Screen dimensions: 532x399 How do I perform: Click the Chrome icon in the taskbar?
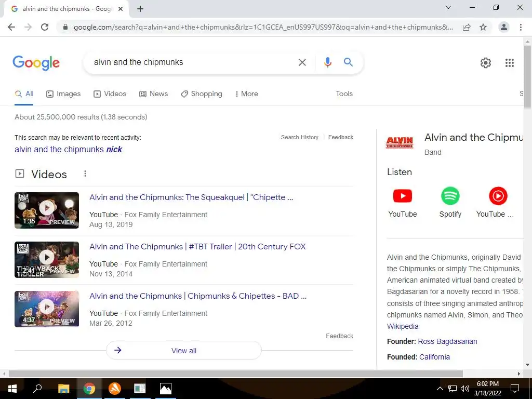(x=89, y=389)
